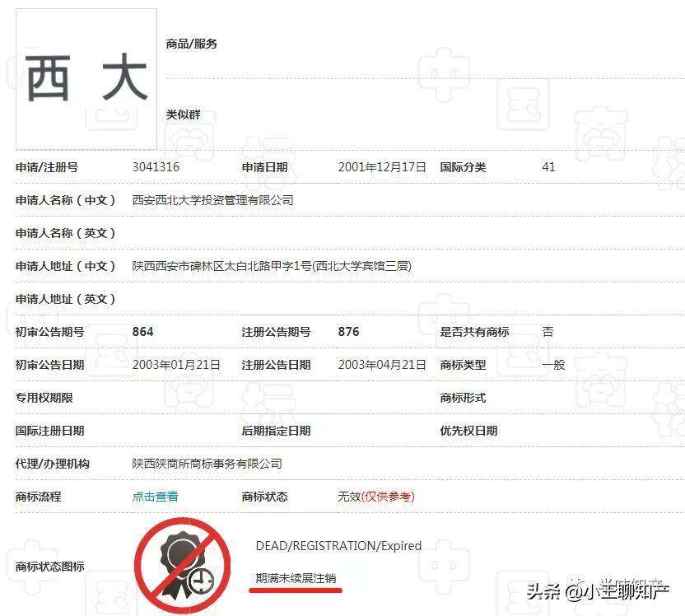Screen dimensions: 685x616
Task: Select applicant name 西安西北大学投资管理有限公司
Action: pos(212,200)
